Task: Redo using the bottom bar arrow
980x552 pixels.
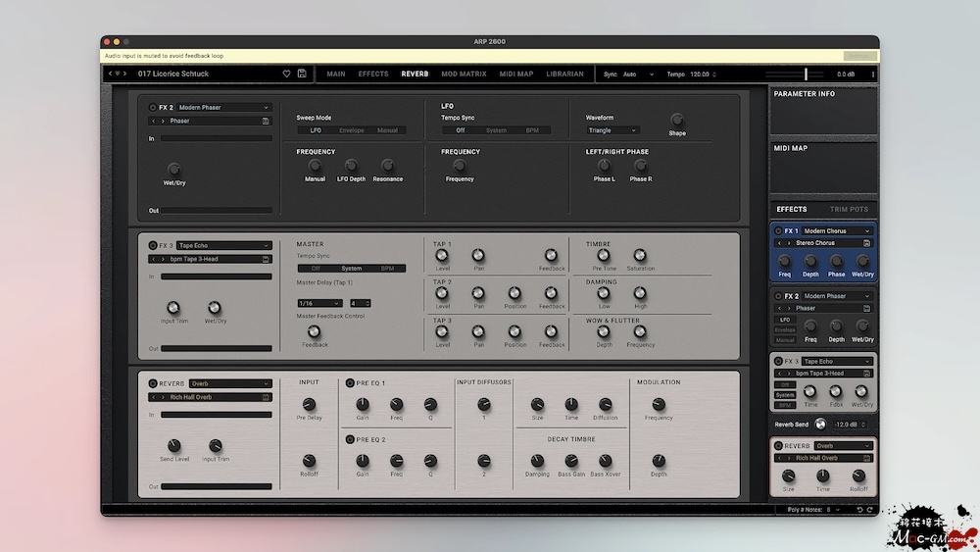Action: pyautogui.click(x=870, y=510)
